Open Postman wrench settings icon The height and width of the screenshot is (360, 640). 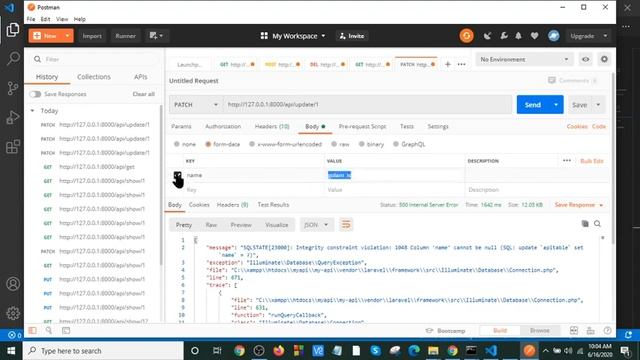coord(504,36)
